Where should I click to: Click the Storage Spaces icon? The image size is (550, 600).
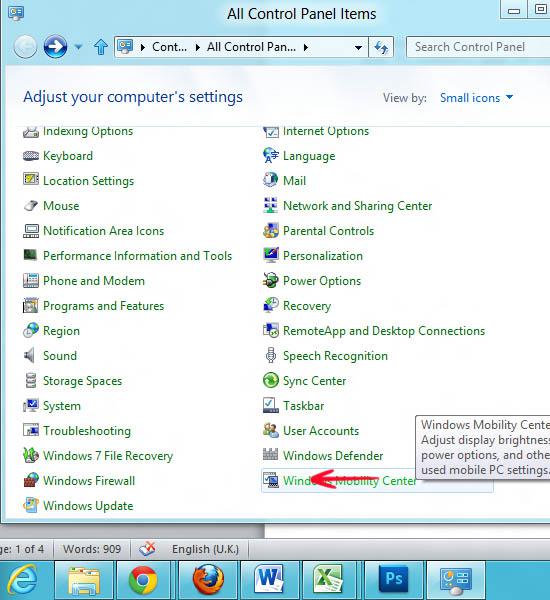click(31, 381)
